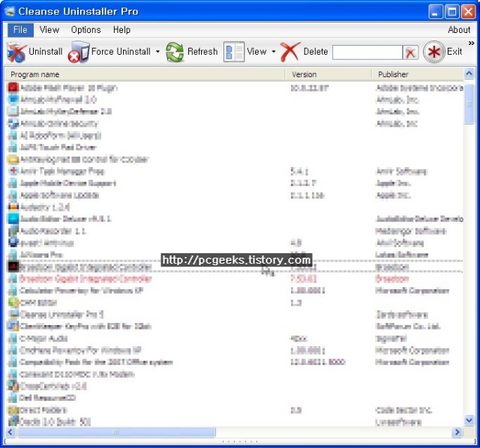
Task: Expand the toolbar overflow chevron
Action: pos(471,43)
